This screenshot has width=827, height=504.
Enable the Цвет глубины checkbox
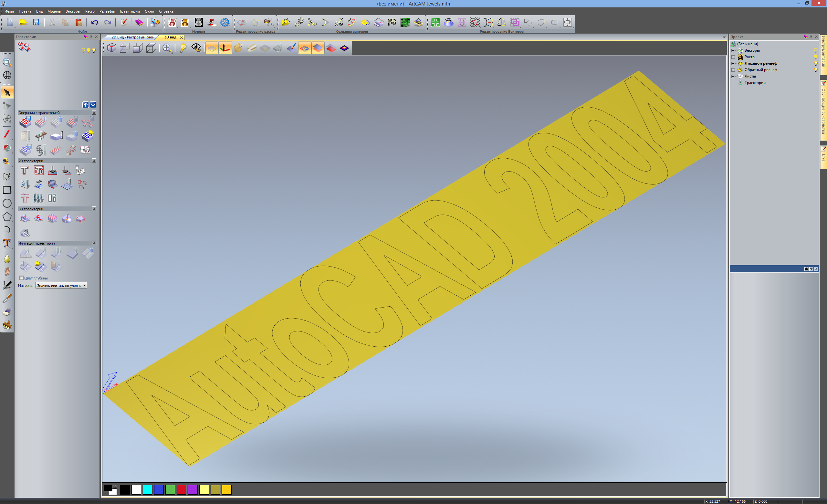[21, 278]
